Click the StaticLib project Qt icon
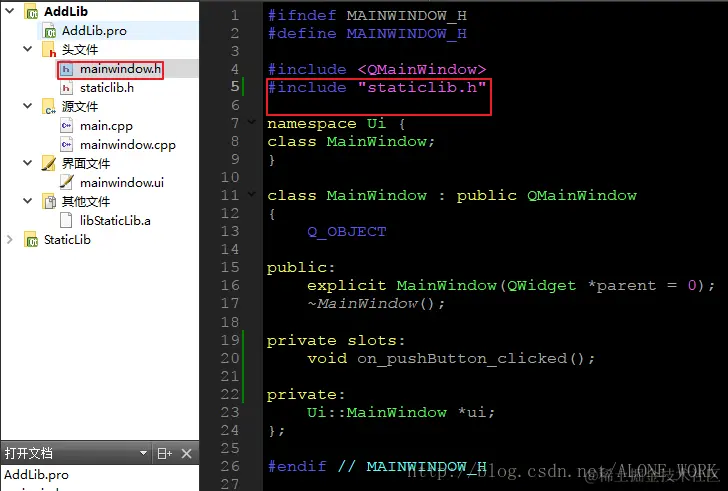Image resolution: width=728 pixels, height=491 pixels. pos(31,240)
